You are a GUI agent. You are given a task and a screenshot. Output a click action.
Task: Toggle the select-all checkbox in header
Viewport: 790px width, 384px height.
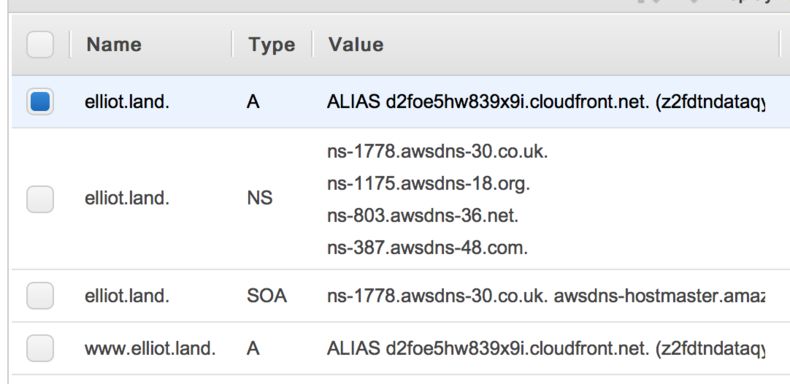click(40, 44)
